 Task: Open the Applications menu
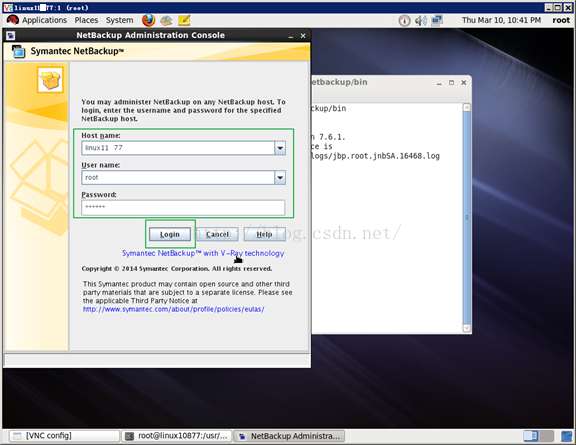pyautogui.click(x=44, y=20)
